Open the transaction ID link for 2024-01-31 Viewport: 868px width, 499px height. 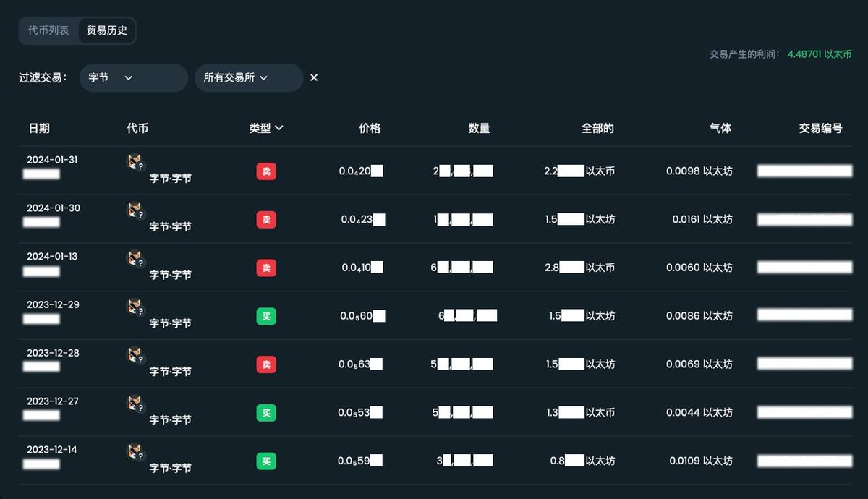point(804,171)
